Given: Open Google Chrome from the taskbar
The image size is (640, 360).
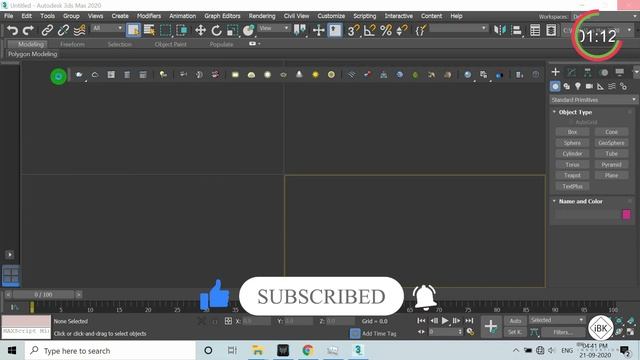Looking at the screenshot, I should pos(308,350).
